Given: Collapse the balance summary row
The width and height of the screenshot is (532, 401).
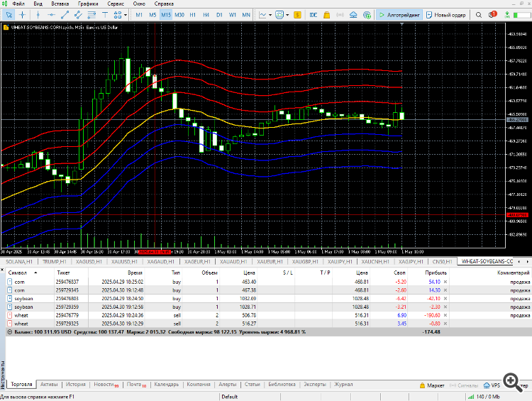Looking at the screenshot, I should point(9,332).
